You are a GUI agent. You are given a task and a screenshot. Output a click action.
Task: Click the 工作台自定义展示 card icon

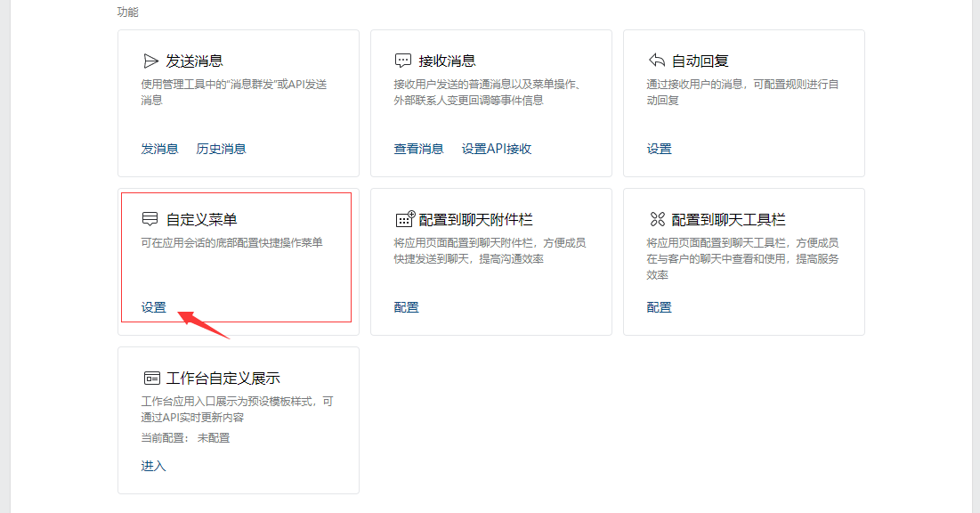(152, 378)
